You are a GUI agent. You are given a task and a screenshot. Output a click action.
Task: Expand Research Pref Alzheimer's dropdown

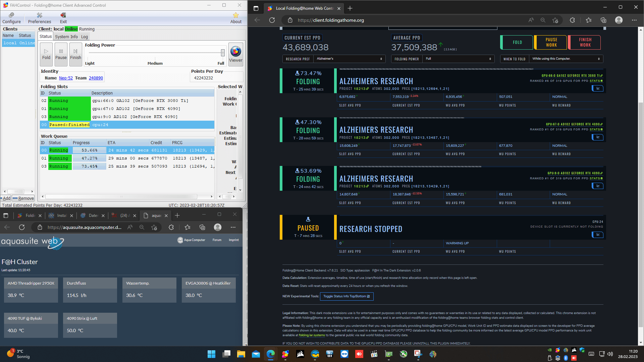coord(349,59)
